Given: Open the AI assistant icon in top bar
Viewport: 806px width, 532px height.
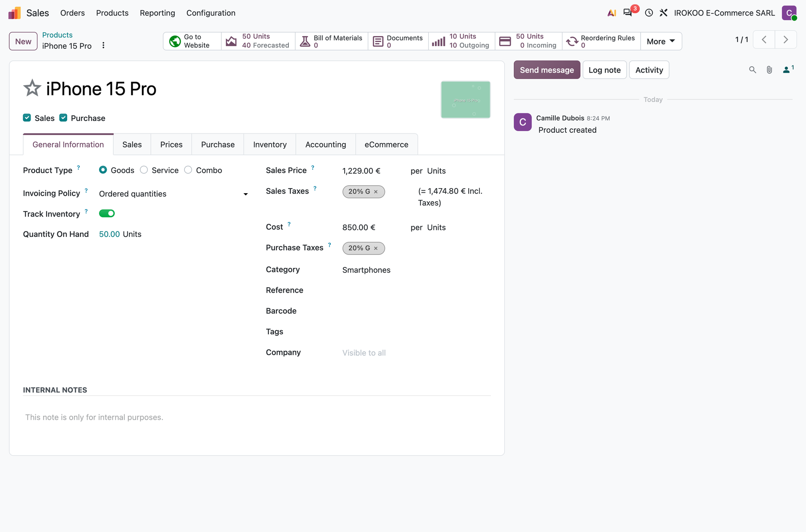Looking at the screenshot, I should [612, 13].
